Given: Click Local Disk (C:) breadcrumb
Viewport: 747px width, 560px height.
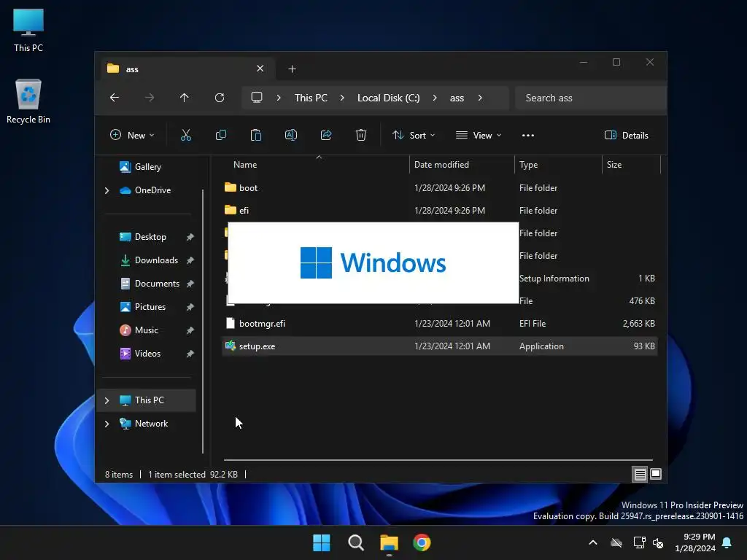Looking at the screenshot, I should pyautogui.click(x=388, y=98).
